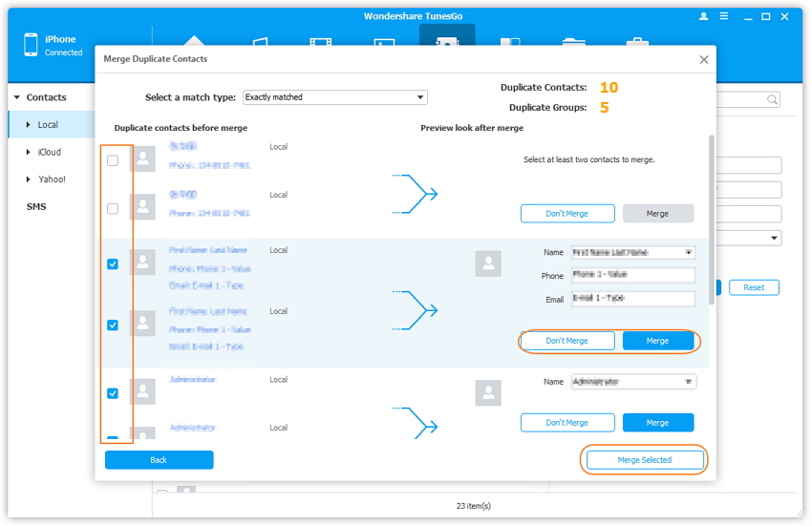Viewport: 812px width, 526px height.
Task: Check the first duplicate contact checkbox
Action: click(x=113, y=160)
